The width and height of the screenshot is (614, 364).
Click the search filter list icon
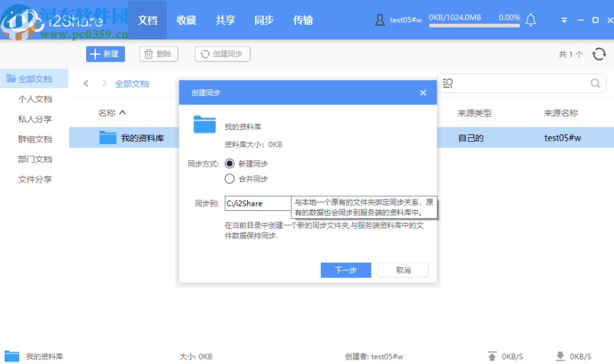coord(448,83)
